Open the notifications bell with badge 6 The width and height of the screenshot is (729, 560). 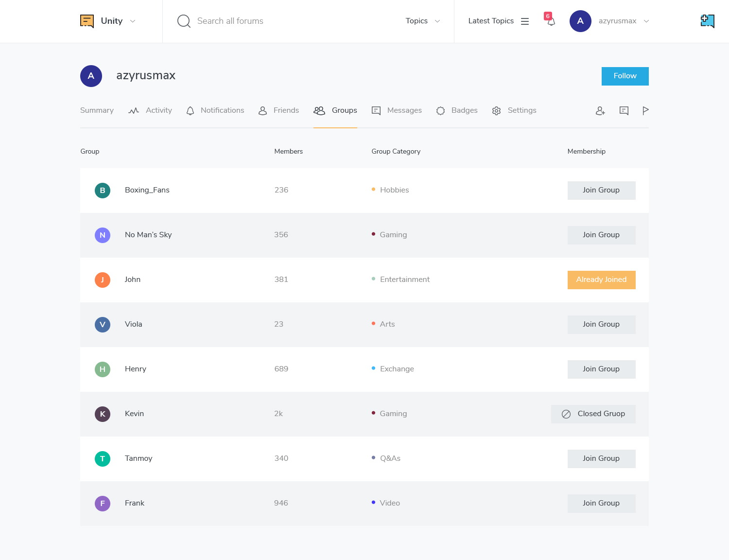[550, 19]
